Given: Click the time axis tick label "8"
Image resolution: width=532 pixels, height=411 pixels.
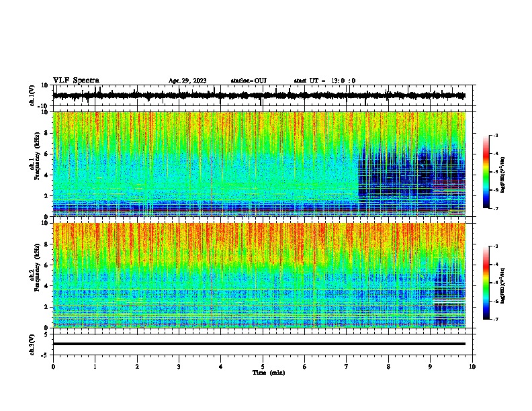Looking at the screenshot, I should coord(388,367).
